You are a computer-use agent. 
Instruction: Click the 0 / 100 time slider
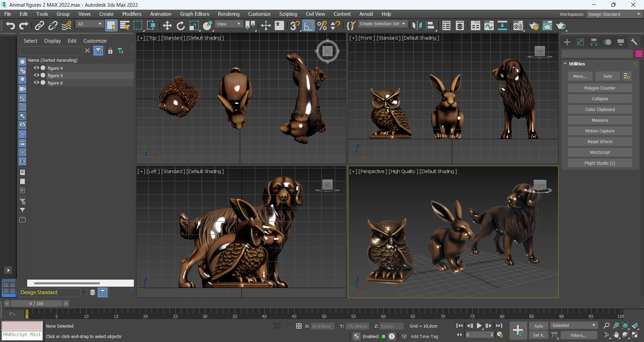click(x=36, y=303)
